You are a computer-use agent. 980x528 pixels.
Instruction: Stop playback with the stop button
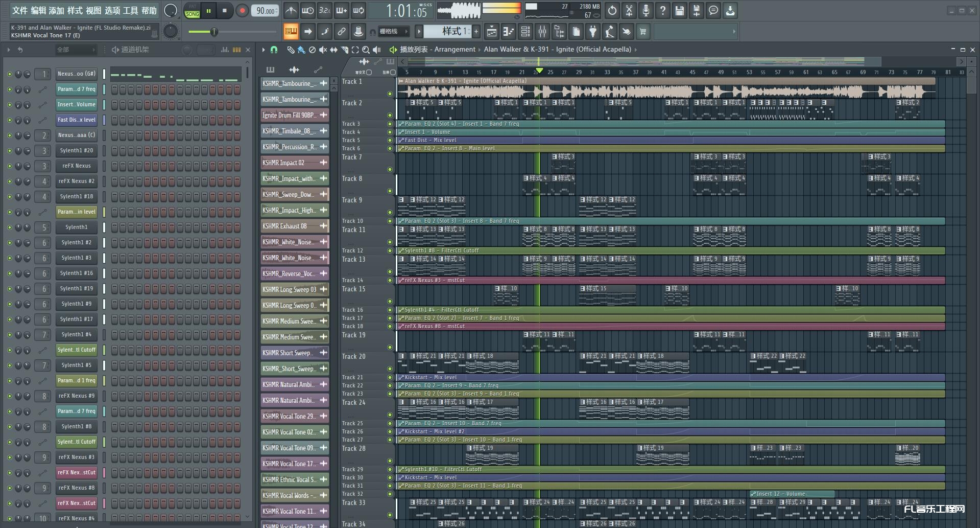click(225, 11)
